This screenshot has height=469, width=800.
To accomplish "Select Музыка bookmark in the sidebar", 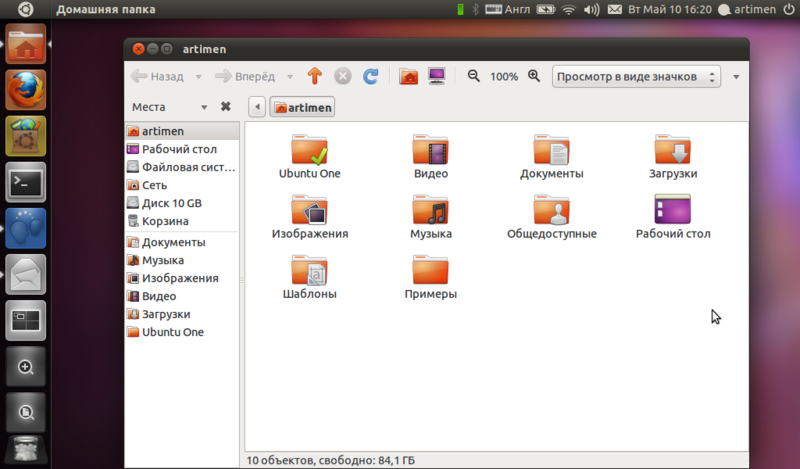I will [x=182, y=260].
